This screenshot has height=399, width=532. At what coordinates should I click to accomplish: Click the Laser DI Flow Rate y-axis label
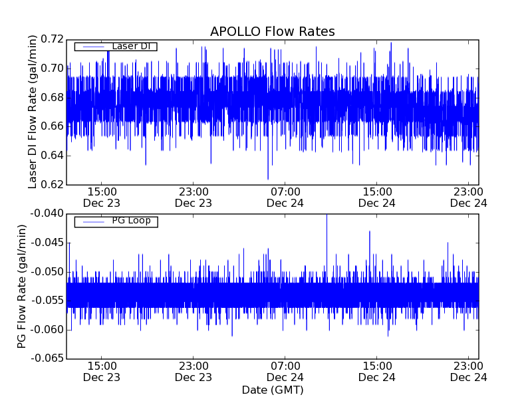33,112
